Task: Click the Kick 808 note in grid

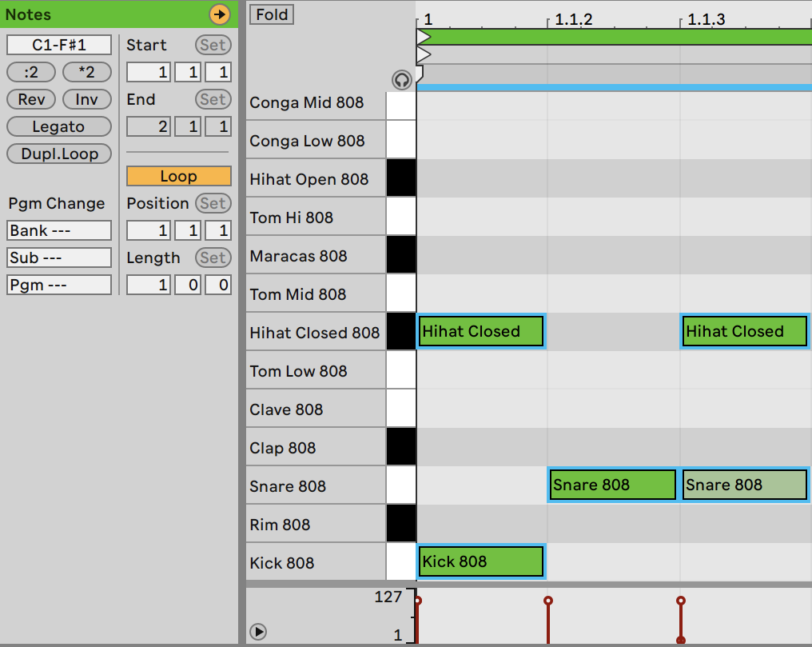Action: (x=481, y=561)
